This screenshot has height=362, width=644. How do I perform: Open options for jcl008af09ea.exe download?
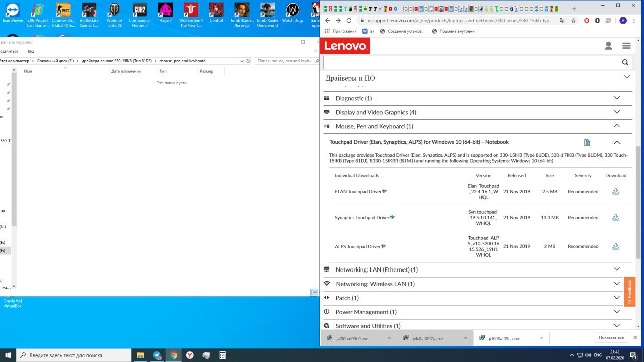[x=542, y=338]
